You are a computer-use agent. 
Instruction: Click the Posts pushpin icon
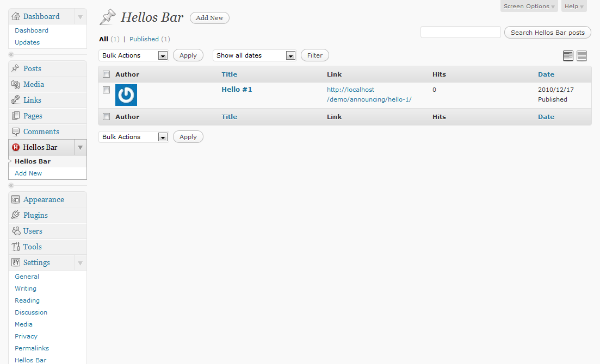15,68
